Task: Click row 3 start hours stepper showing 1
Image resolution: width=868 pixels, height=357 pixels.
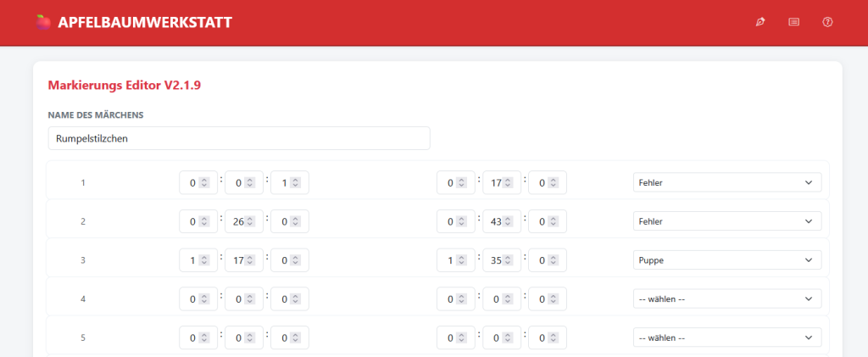Action: (x=204, y=260)
